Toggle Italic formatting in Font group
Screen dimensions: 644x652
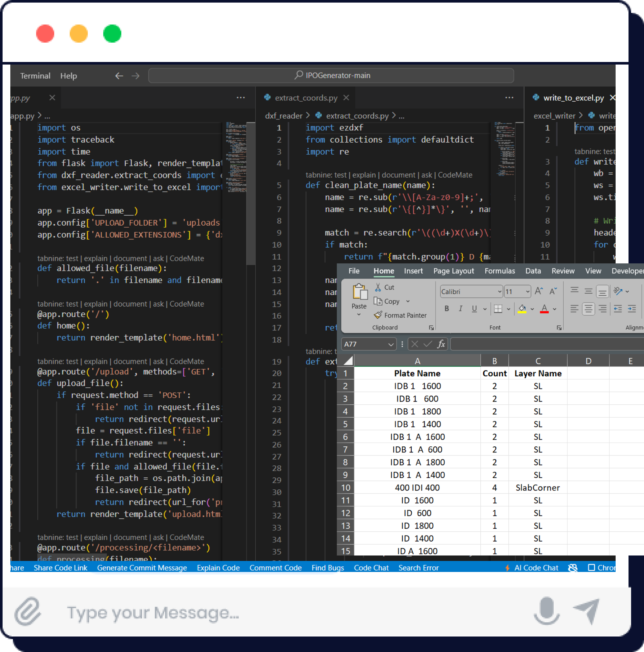coord(460,309)
